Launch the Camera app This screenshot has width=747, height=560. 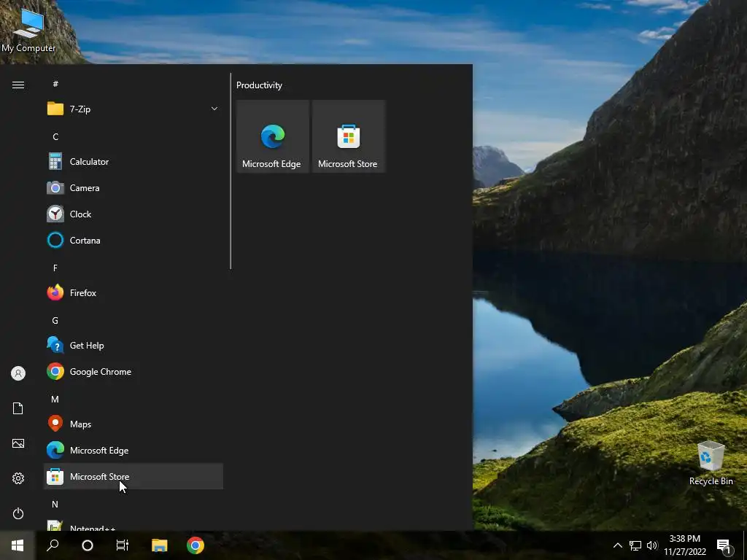pyautogui.click(x=133, y=188)
